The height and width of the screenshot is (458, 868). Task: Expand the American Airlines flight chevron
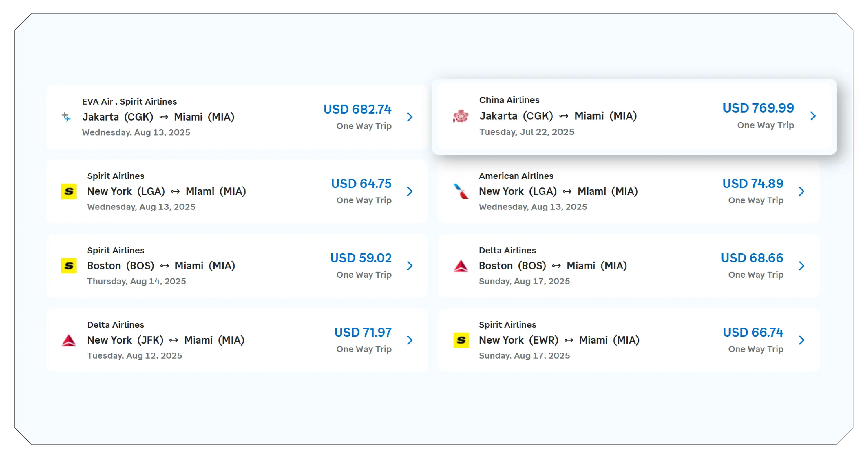click(802, 191)
